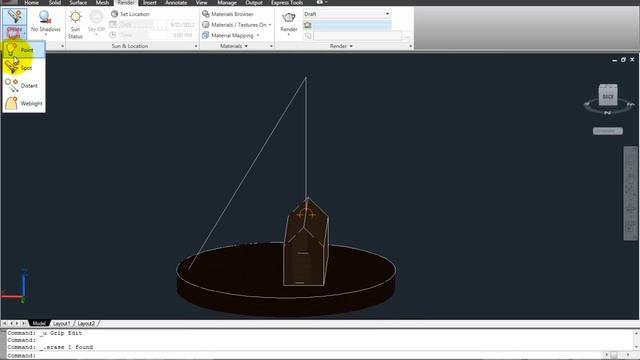The image size is (640, 360).
Task: Open the Render panel dialog launcher arrow
Action: 411,46
